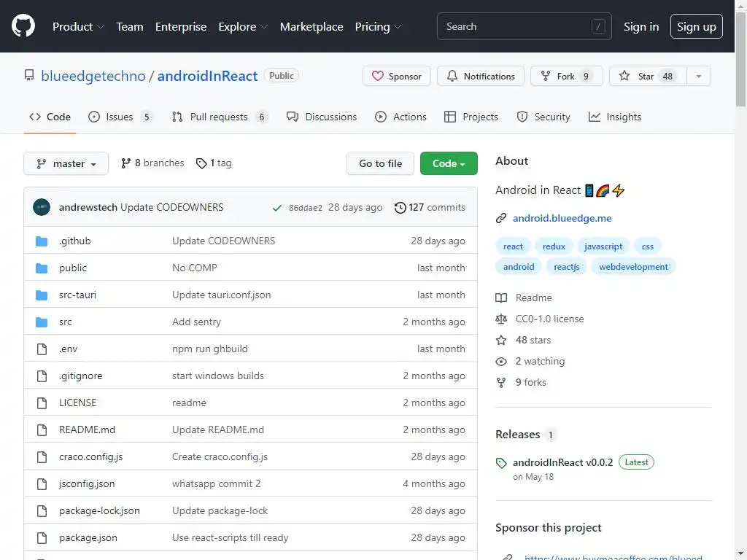
Task: Click the Notifications bell button
Action: (x=481, y=76)
